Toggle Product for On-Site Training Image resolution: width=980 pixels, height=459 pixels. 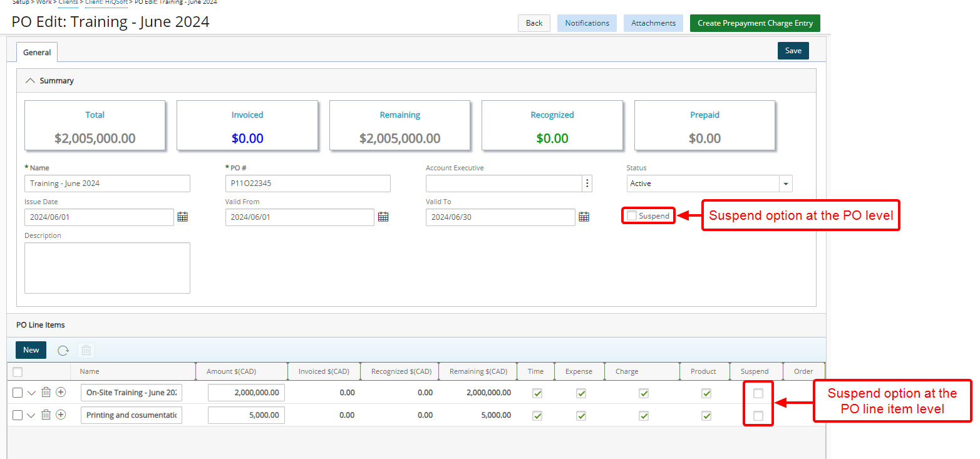[706, 393]
